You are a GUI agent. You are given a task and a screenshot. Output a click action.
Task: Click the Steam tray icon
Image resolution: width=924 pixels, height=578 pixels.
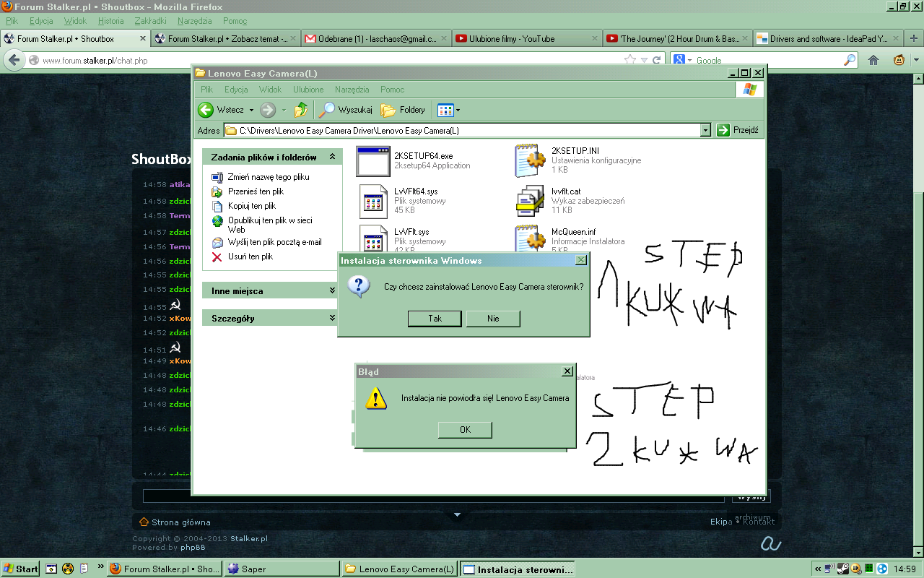click(843, 569)
